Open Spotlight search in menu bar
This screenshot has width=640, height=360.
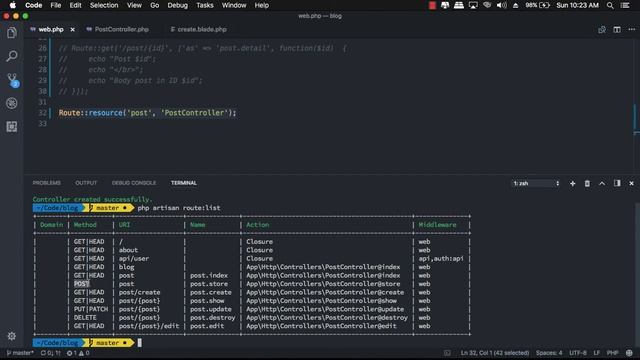(610, 5)
